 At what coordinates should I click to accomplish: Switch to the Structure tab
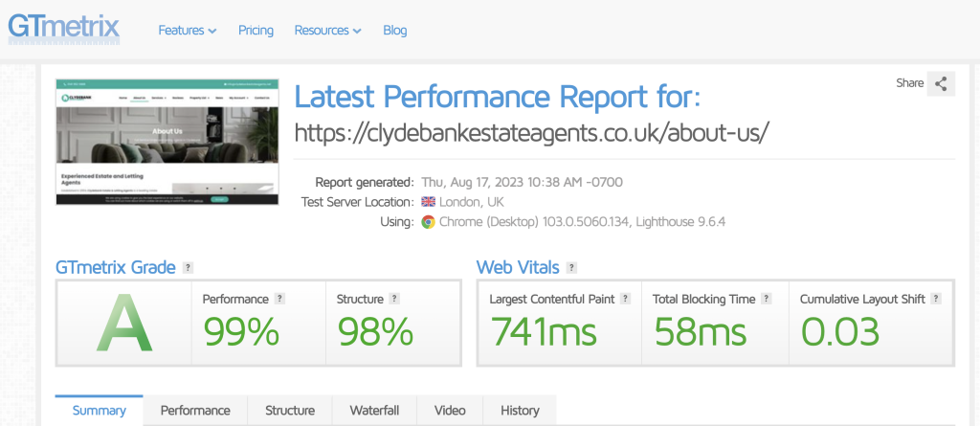click(290, 411)
